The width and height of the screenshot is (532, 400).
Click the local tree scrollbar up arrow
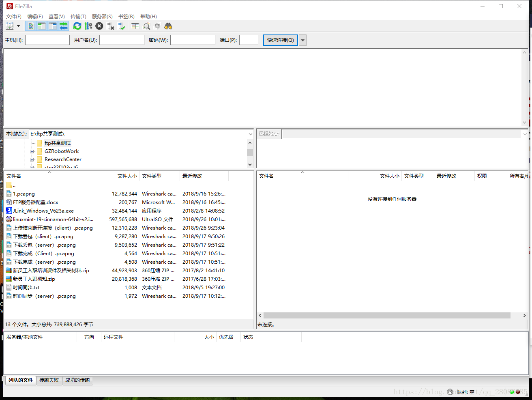pos(250,143)
